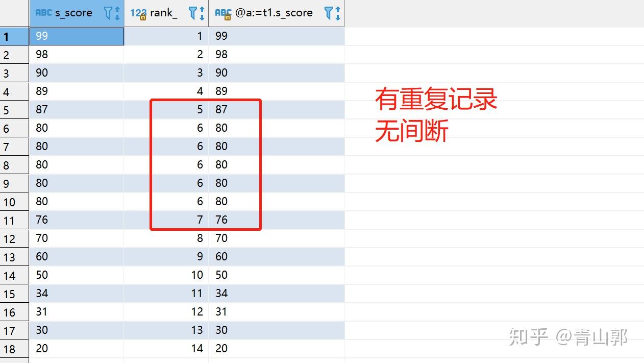The image size is (644, 363).
Task: Click sort arrows in s_score column header
Action: click(x=117, y=13)
